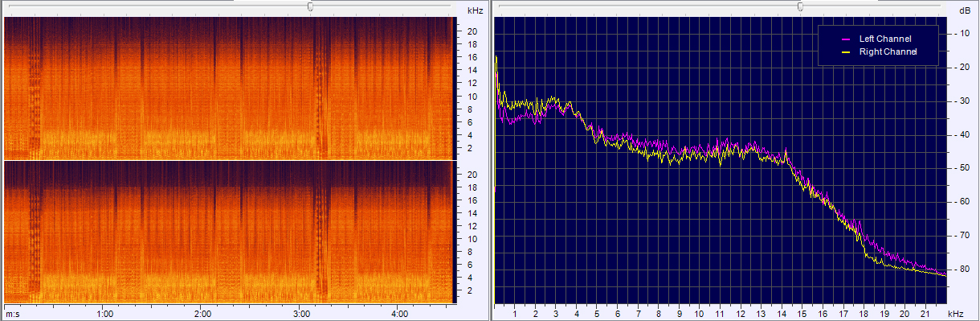980x321 pixels.
Task: Click the m:s label on the timeline
Action: coord(13,314)
